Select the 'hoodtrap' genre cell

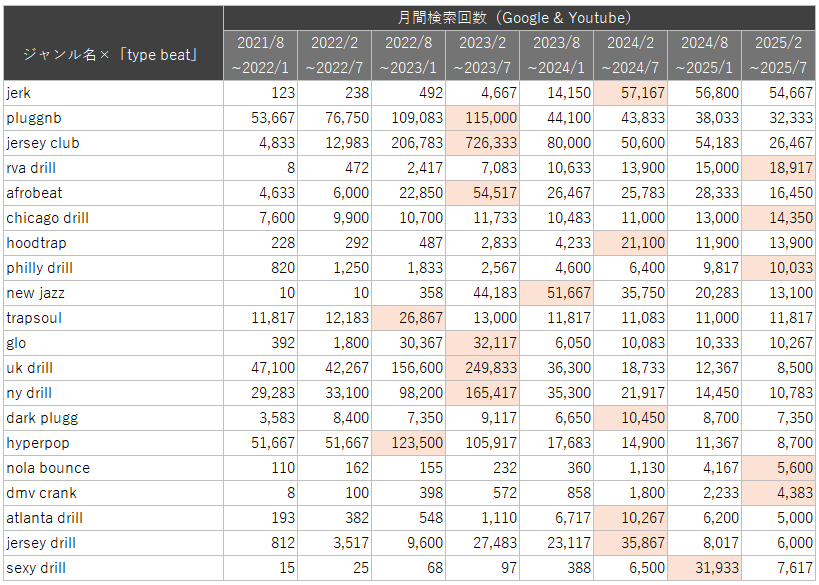(x=114, y=243)
